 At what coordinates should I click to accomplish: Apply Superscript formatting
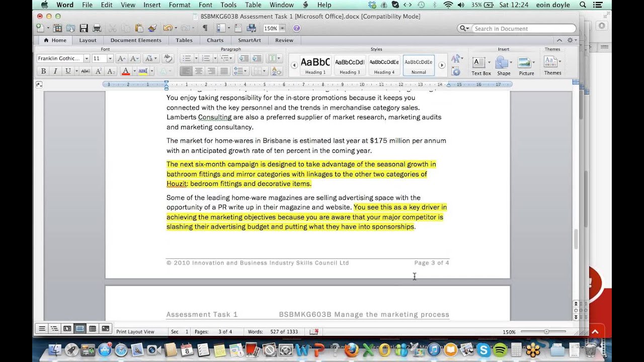tap(99, 71)
